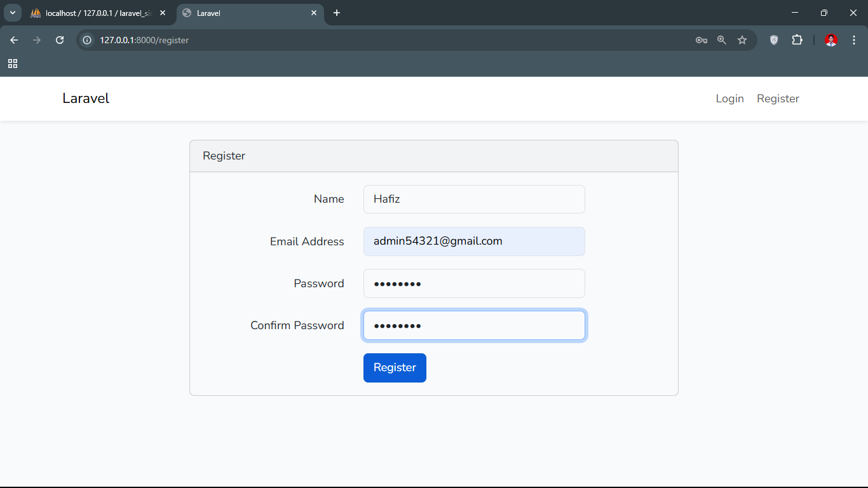Image resolution: width=868 pixels, height=488 pixels.
Task: Focus the Email Address input field
Action: [x=474, y=241]
